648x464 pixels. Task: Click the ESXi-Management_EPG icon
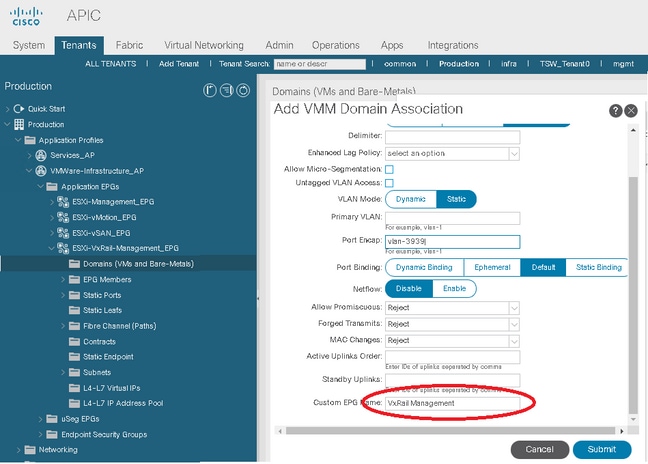(x=63, y=202)
